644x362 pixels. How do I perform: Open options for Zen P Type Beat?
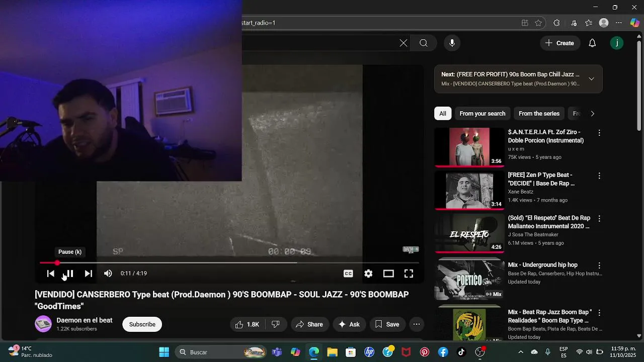pyautogui.click(x=599, y=176)
